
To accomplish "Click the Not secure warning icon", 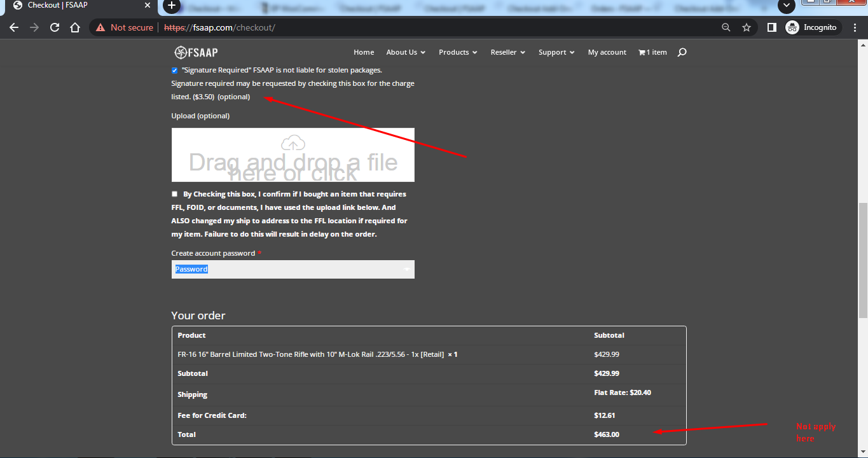I will coord(100,27).
